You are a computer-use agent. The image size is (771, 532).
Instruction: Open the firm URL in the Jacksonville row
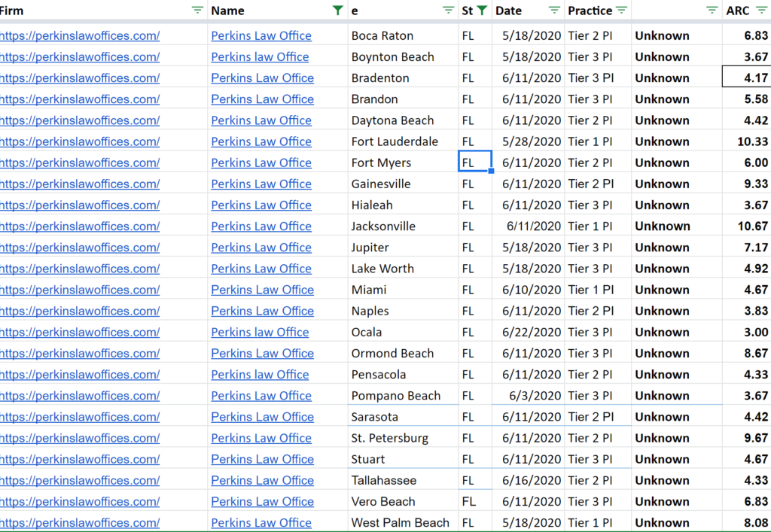(x=80, y=226)
